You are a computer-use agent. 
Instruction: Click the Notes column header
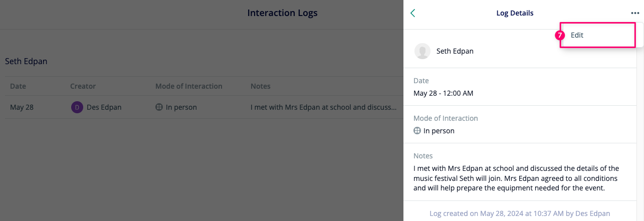[261, 86]
